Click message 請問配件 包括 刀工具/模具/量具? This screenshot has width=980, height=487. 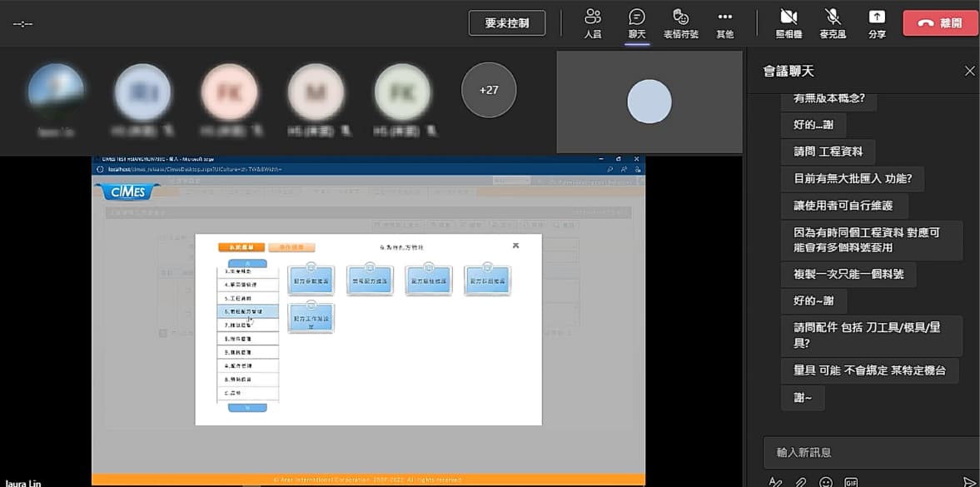(x=872, y=335)
